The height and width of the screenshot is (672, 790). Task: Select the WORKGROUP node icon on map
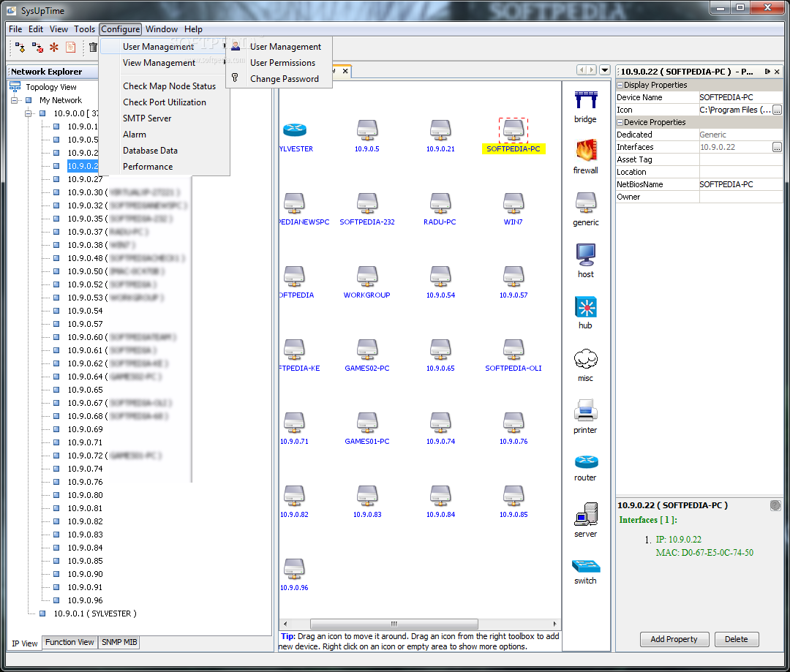[367, 276]
